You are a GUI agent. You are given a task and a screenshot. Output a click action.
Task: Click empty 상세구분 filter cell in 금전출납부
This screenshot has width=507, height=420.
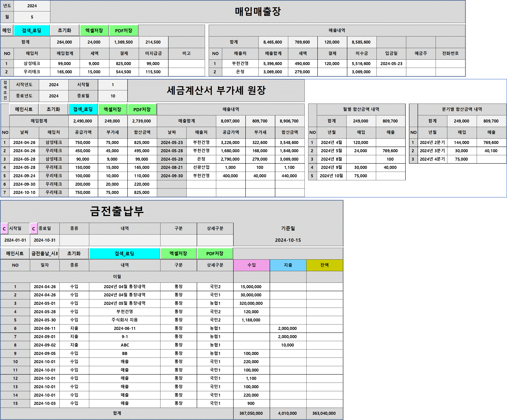point(215,240)
